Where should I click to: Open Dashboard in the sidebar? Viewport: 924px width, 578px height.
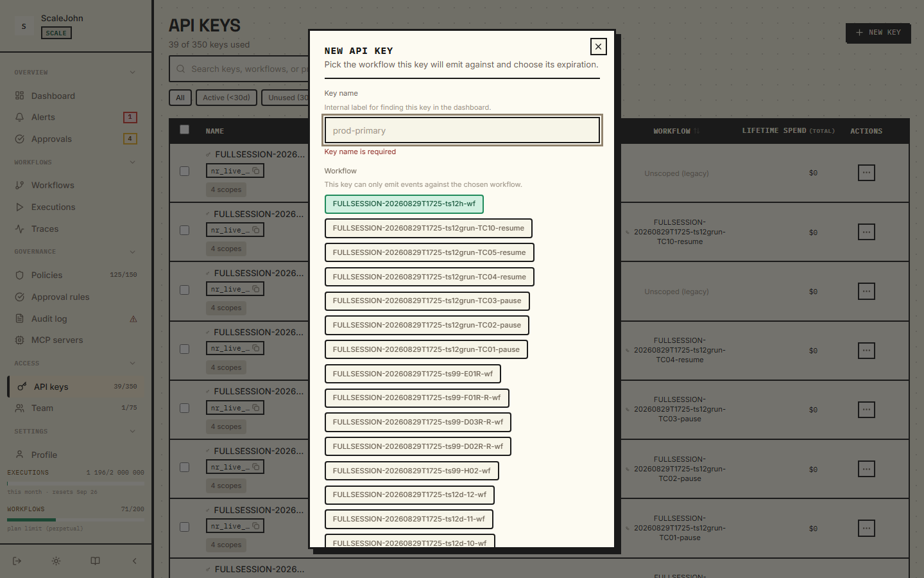[x=76, y=96]
